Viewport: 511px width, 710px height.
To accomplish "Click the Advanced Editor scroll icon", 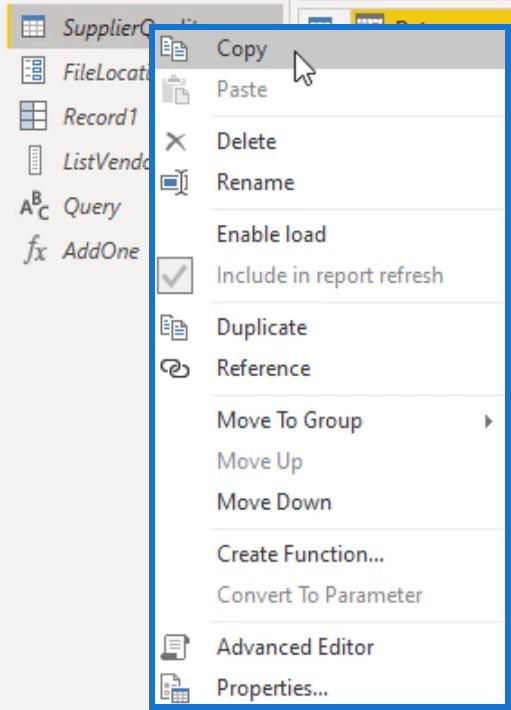I will [175, 647].
